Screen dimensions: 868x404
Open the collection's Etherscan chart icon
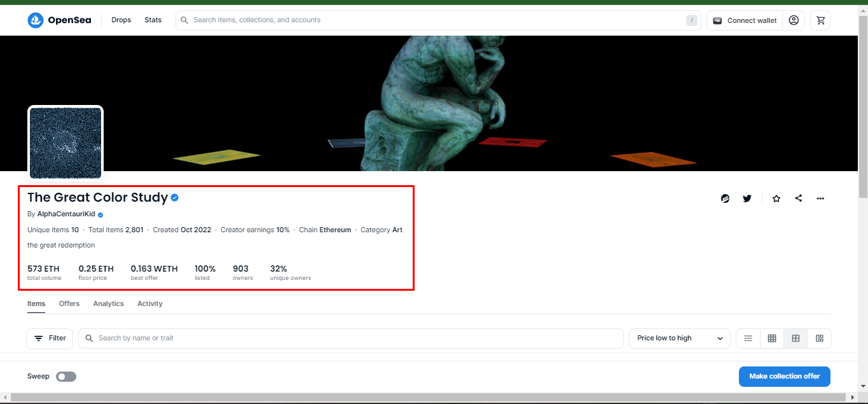[x=726, y=199]
